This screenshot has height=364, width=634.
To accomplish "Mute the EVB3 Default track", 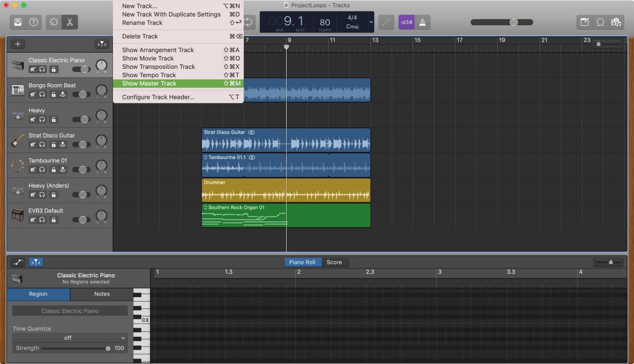I will [33, 220].
